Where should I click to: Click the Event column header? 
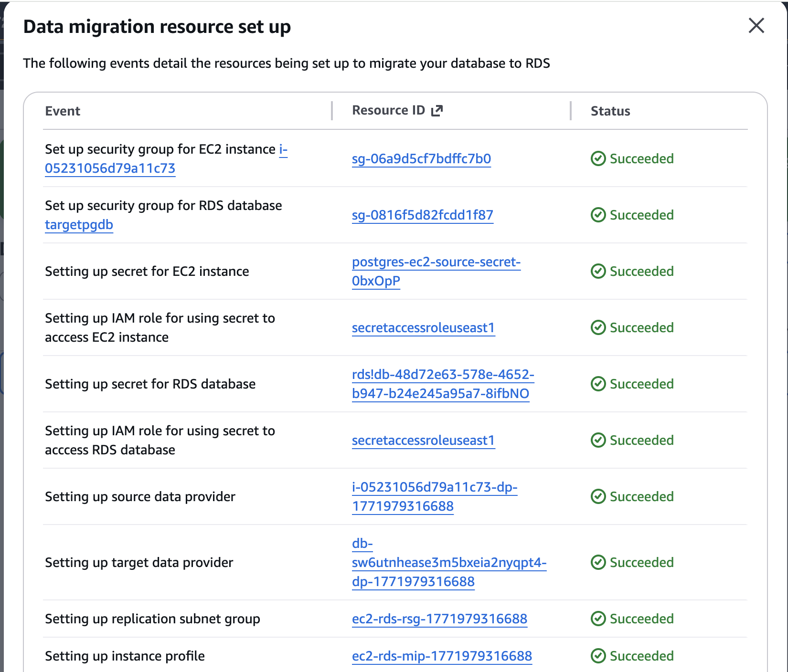(x=63, y=111)
